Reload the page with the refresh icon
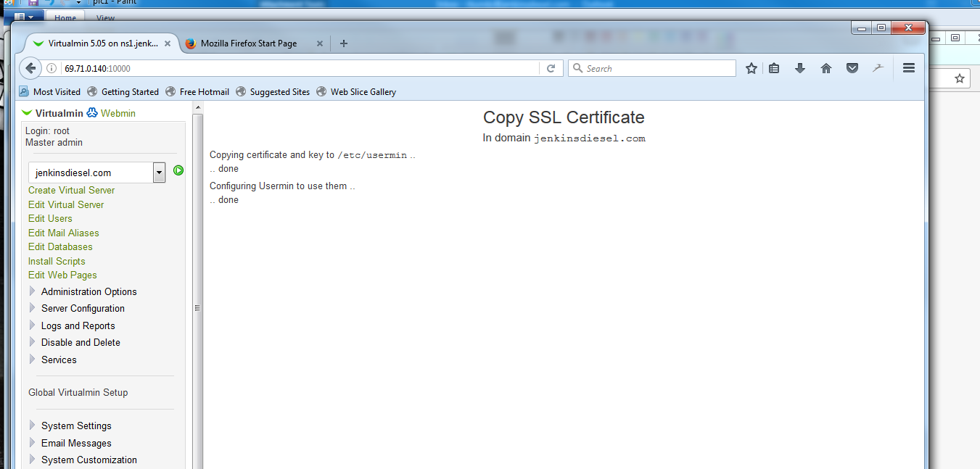 click(551, 68)
